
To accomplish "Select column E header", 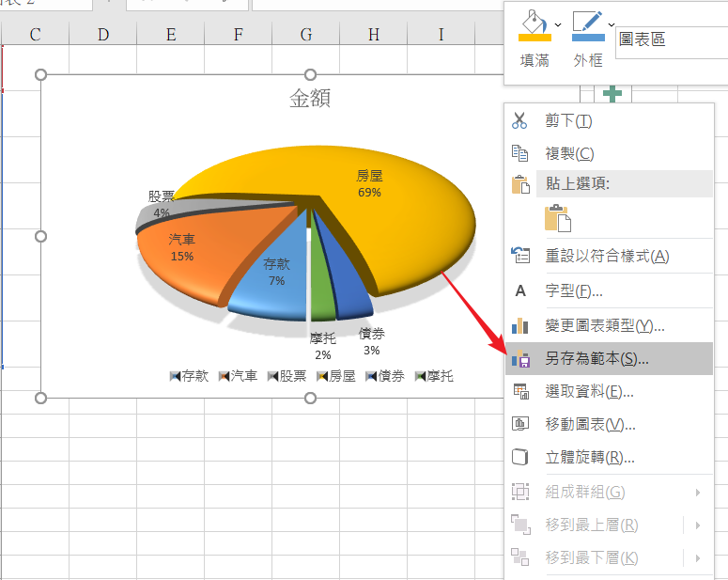I will click(x=171, y=35).
